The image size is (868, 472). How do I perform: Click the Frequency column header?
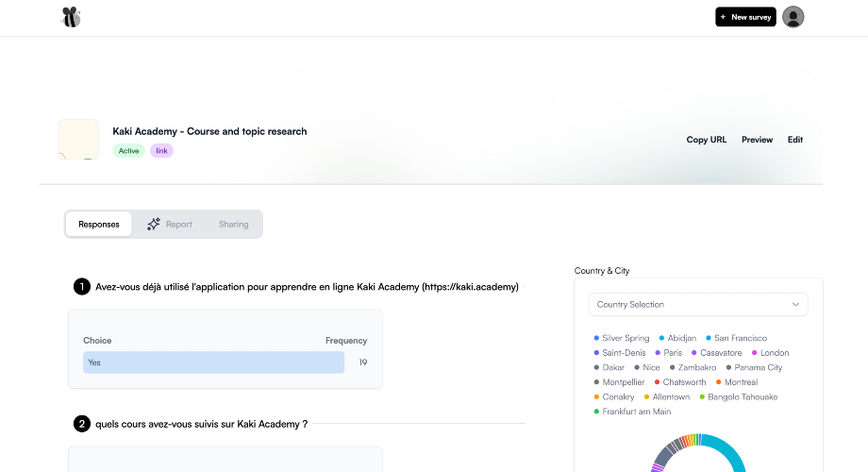click(346, 341)
